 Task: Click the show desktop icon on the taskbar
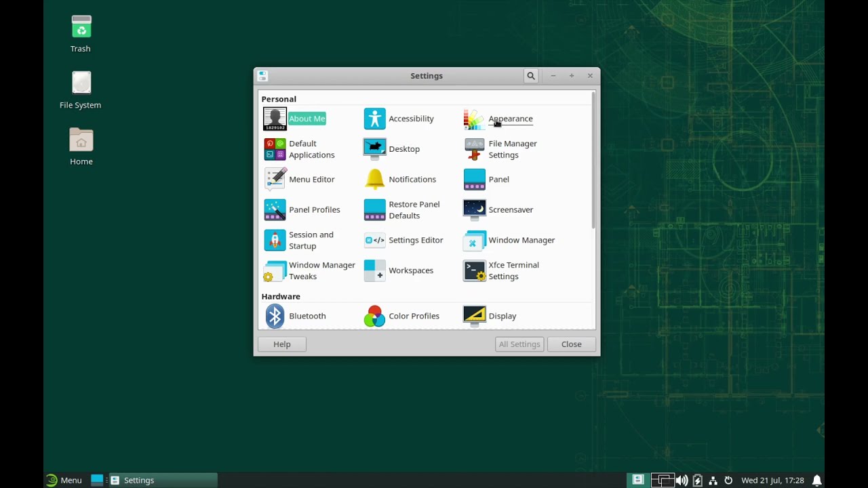tap(97, 480)
